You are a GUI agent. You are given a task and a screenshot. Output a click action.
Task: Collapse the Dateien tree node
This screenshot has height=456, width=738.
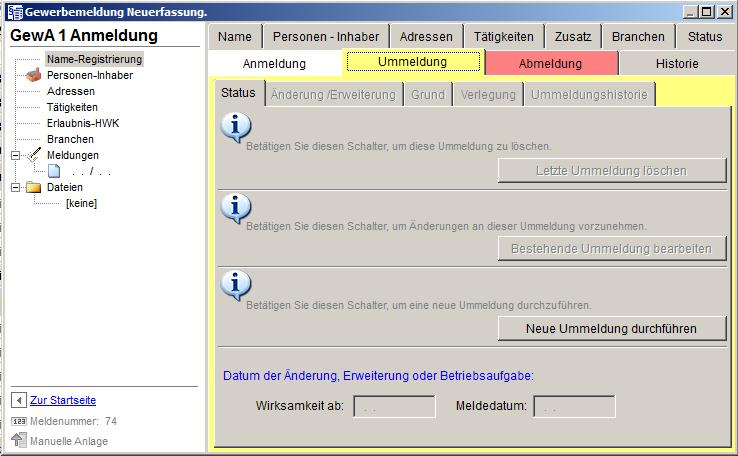[16, 187]
